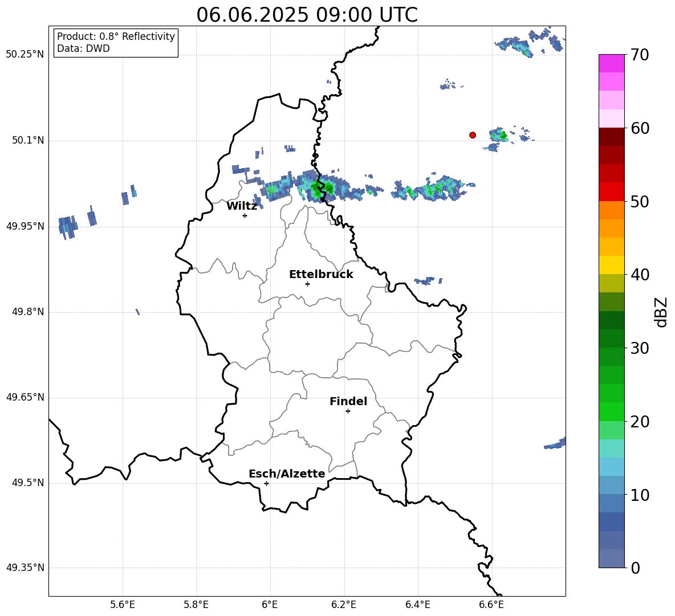
Task: Click the 40 colorbar tick label
Action: coord(639,275)
